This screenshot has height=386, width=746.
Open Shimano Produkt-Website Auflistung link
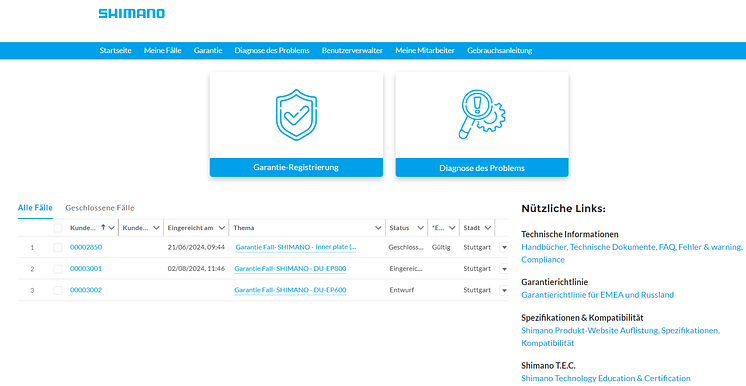click(621, 337)
